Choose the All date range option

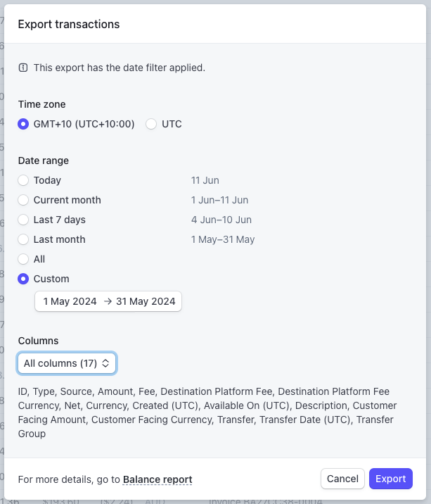coord(23,259)
